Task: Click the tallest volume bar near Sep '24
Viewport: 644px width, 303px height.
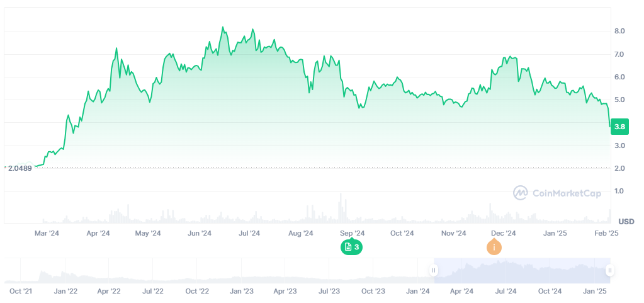Action: pos(341,208)
